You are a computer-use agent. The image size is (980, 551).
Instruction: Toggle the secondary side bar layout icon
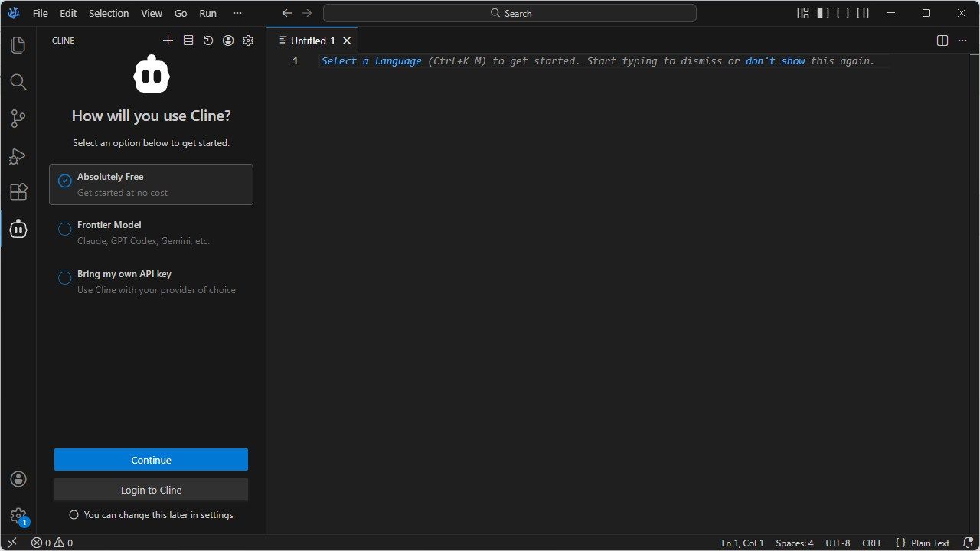pos(863,13)
